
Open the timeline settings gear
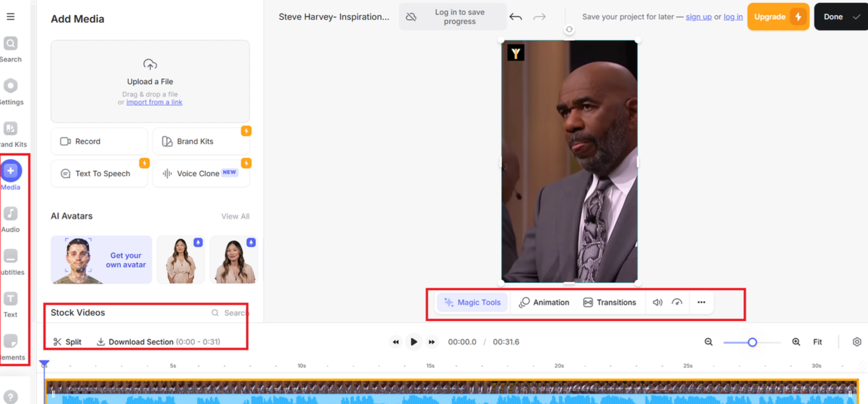tap(857, 342)
